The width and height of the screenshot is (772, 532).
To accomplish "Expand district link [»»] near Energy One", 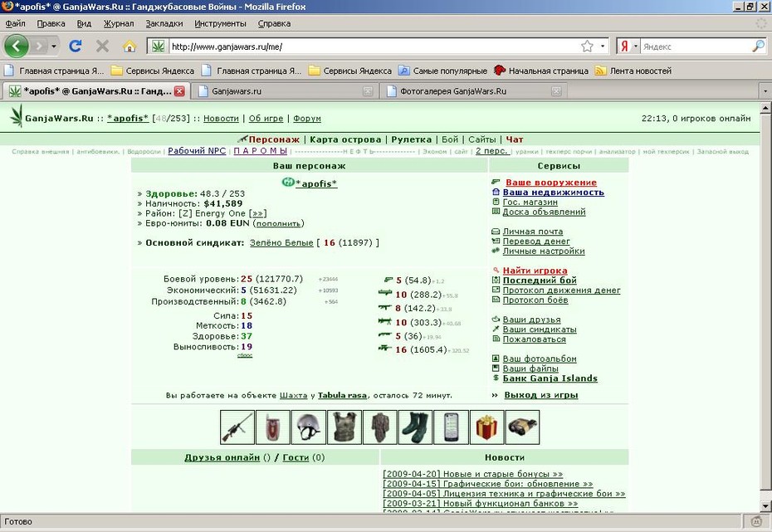I will point(258,213).
